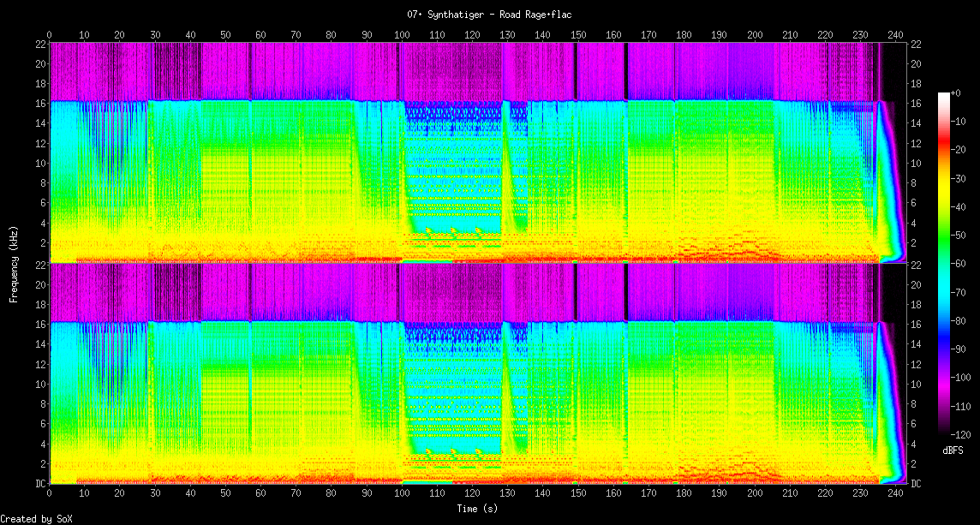
Task: Click the topmost 22 label on the right frequency axis
Action: tap(916, 44)
